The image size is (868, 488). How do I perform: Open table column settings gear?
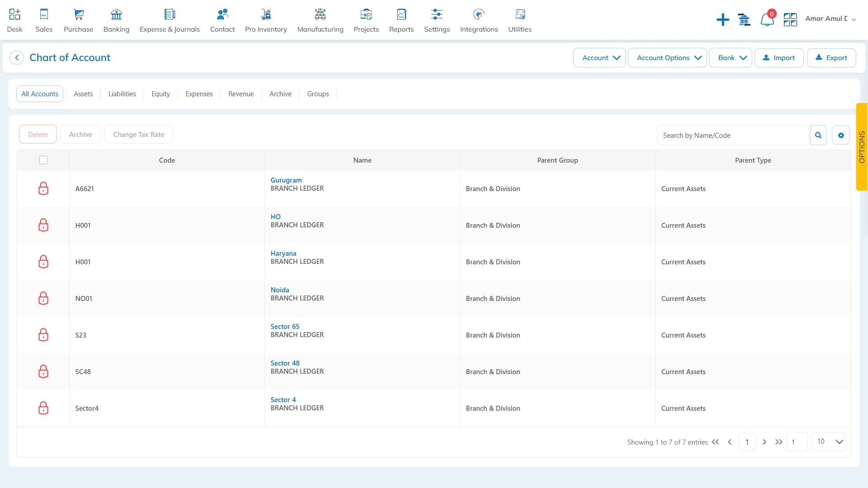841,135
